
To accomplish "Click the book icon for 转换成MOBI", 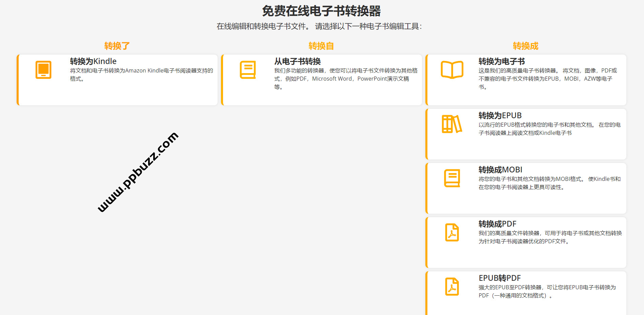I will tap(452, 178).
